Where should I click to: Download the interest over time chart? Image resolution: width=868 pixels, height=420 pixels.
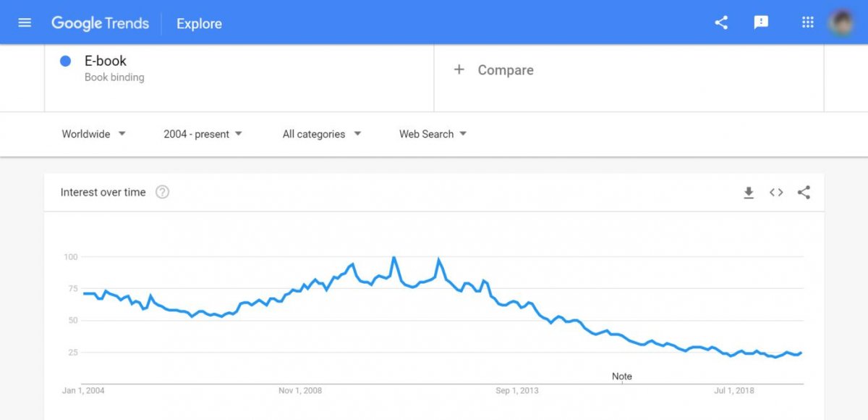(x=749, y=193)
